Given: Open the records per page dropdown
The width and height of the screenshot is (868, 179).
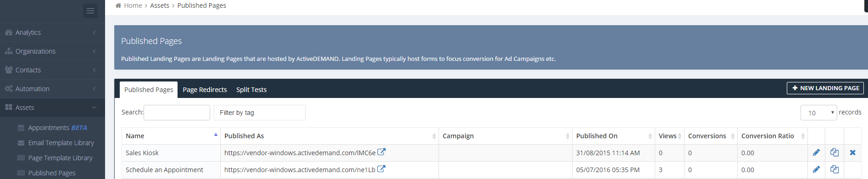Looking at the screenshot, I should point(818,113).
